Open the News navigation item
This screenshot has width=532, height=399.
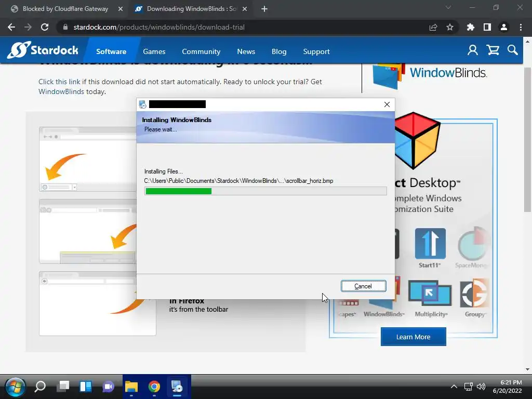(246, 51)
